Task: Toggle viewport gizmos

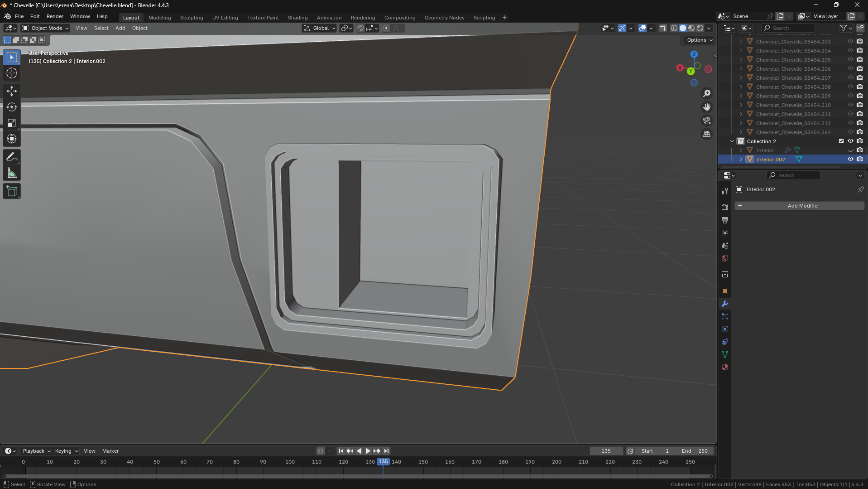Action: (x=622, y=28)
